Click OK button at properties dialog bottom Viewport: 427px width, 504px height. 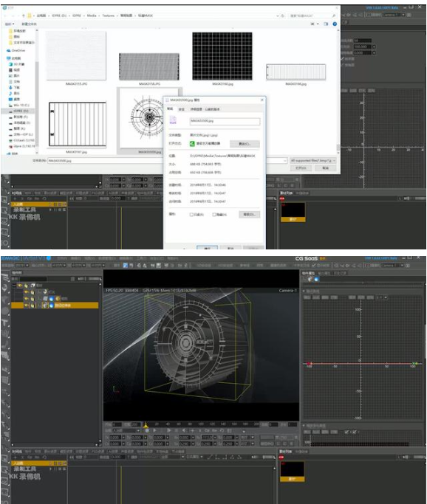tap(207, 248)
